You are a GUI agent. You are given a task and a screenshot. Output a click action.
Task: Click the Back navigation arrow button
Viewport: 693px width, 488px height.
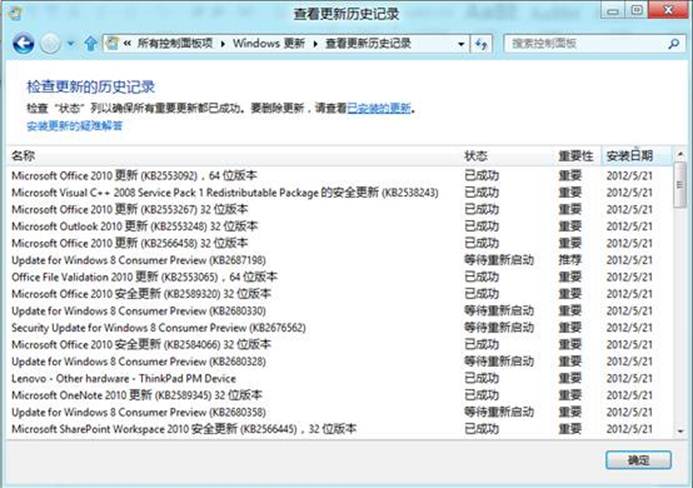click(23, 43)
